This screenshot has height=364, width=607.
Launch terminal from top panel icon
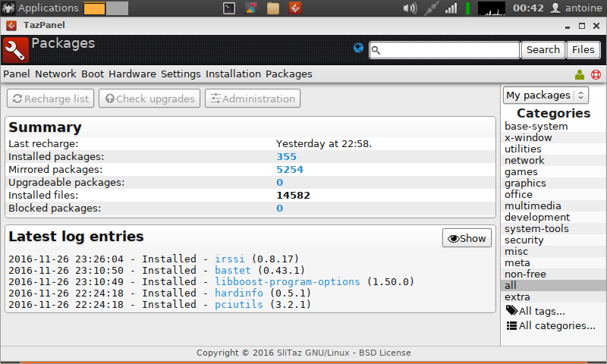pyautogui.click(x=229, y=8)
